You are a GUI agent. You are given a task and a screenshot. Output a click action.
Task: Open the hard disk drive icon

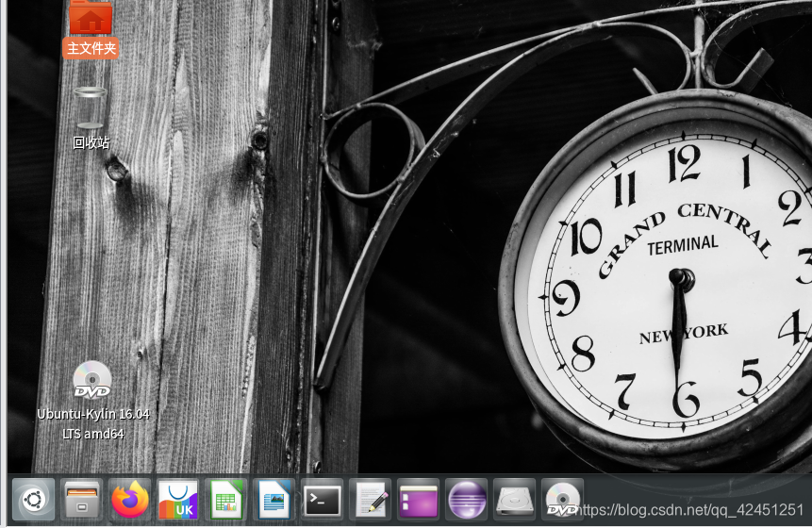pyautogui.click(x=514, y=500)
